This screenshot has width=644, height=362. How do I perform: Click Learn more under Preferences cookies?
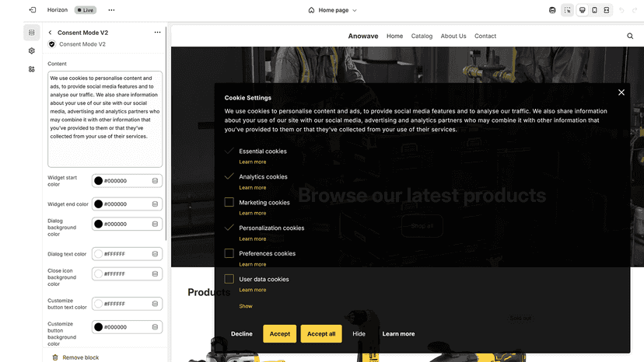(253, 264)
